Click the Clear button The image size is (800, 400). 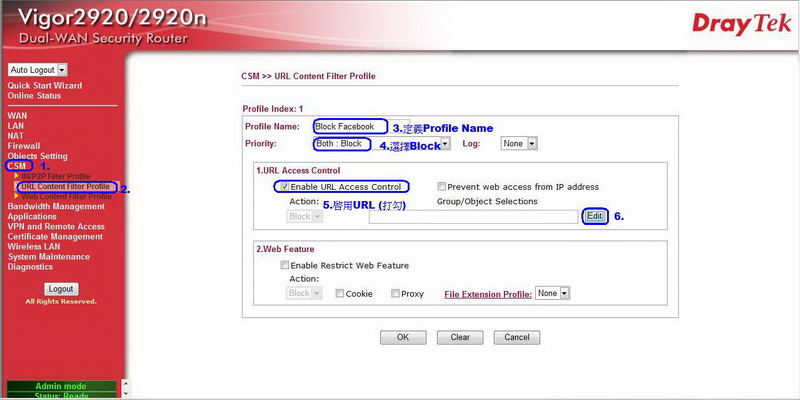pyautogui.click(x=460, y=337)
